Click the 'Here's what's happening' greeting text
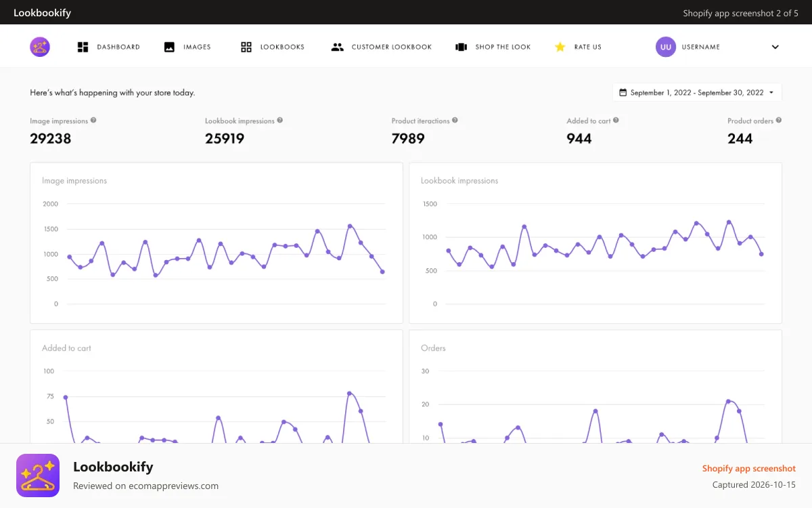Viewport: 812px width, 508px height. pos(112,93)
